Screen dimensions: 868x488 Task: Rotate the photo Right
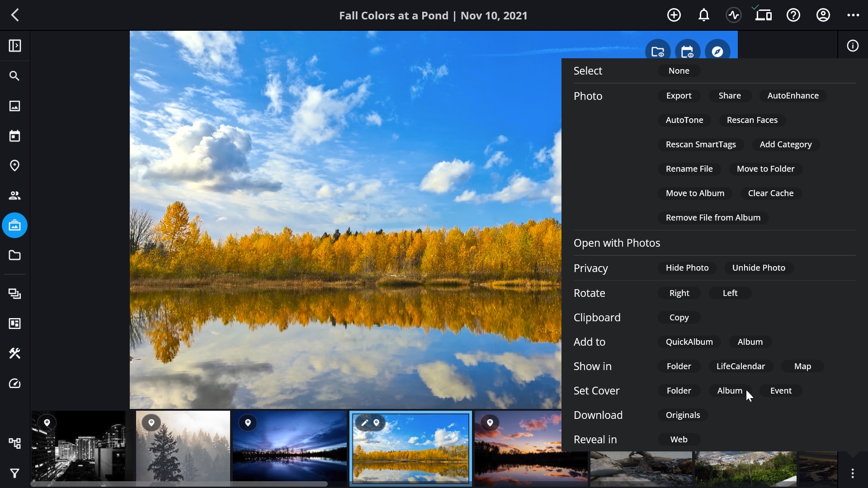pos(679,293)
